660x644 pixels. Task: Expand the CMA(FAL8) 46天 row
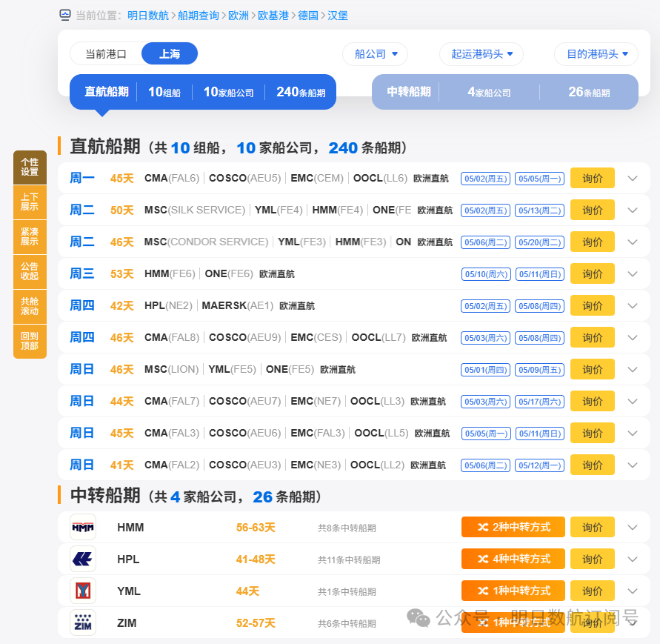click(632, 337)
